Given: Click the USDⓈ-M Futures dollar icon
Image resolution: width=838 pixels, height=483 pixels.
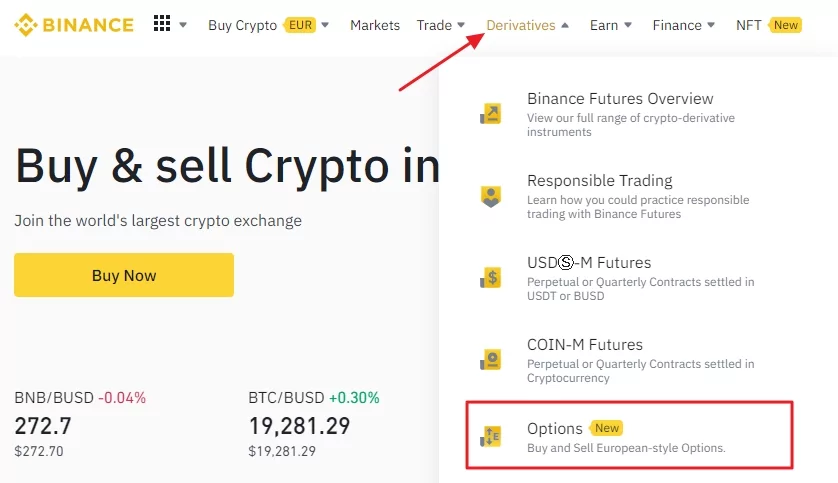Looking at the screenshot, I should pyautogui.click(x=491, y=278).
